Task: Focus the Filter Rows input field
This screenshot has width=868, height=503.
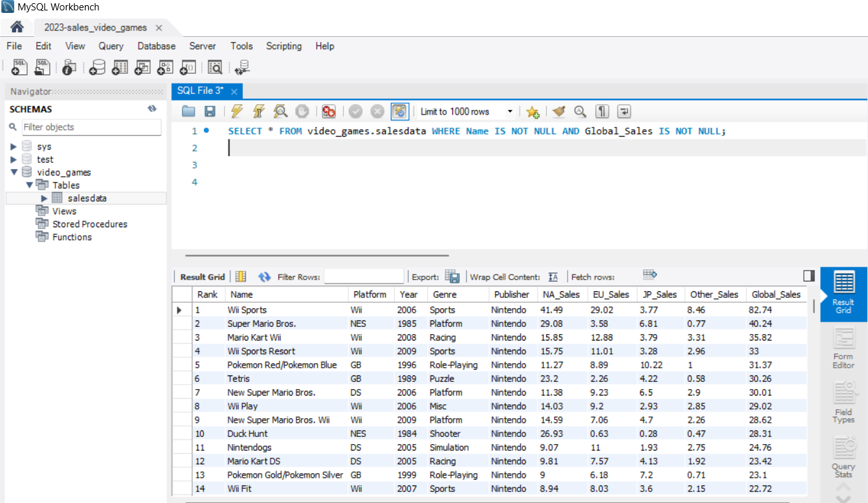Action: (x=364, y=276)
